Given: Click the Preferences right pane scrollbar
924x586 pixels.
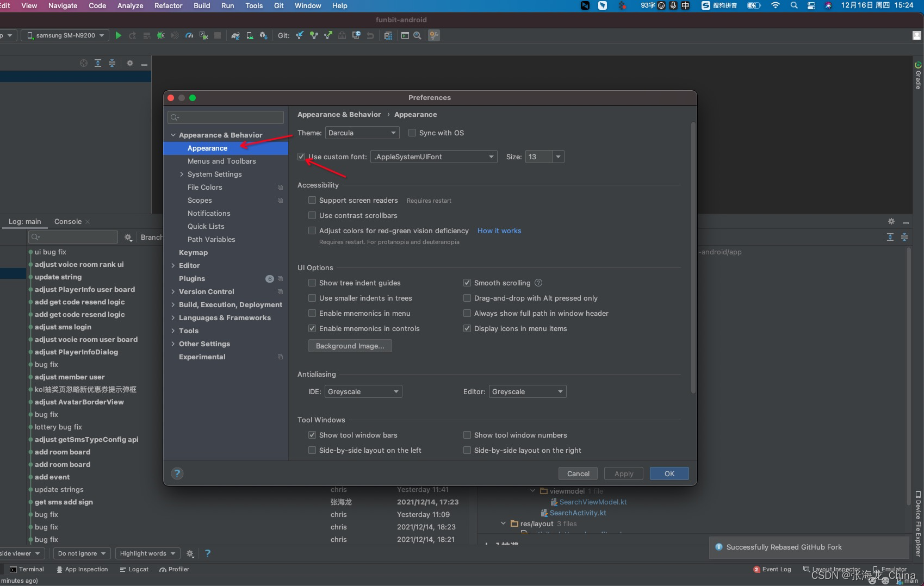Looking at the screenshot, I should [x=693, y=258].
